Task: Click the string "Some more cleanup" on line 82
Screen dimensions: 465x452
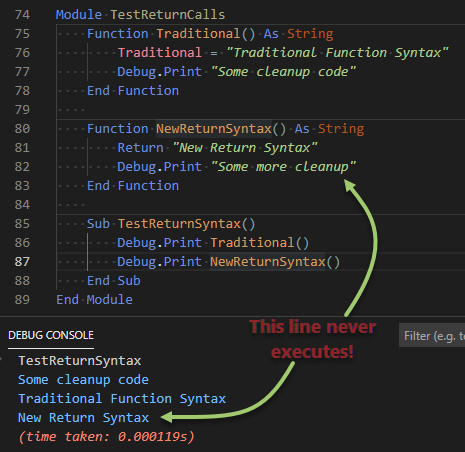Action: point(283,167)
